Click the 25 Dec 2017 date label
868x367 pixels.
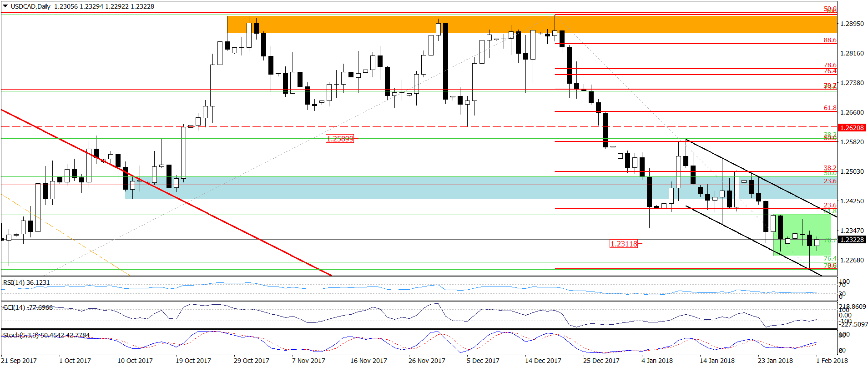(x=601, y=361)
